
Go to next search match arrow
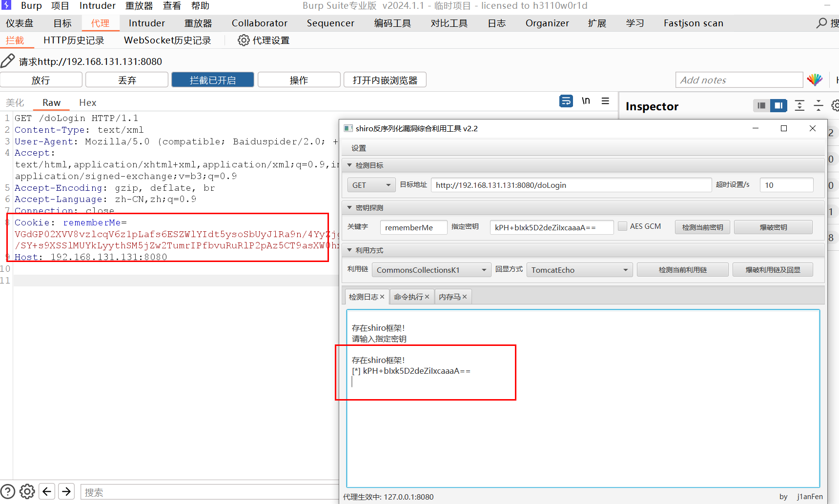(x=66, y=491)
